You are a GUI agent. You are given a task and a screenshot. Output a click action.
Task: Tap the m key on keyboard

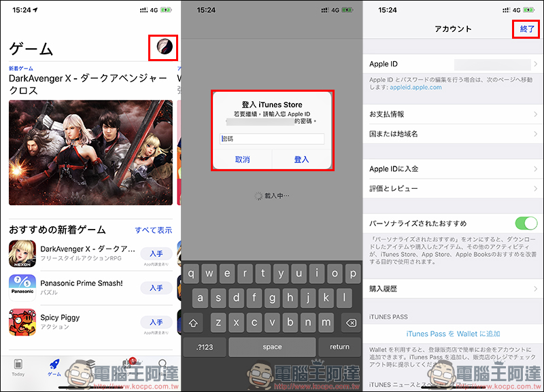pos(326,323)
